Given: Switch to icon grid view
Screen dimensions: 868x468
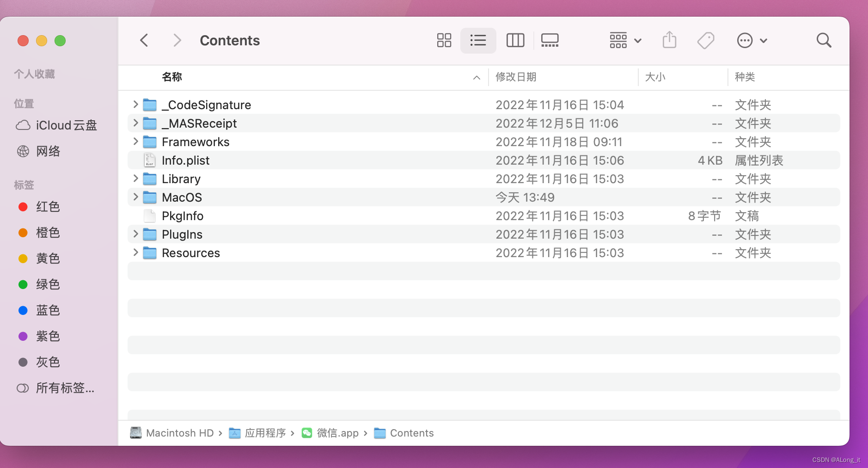Looking at the screenshot, I should pyautogui.click(x=444, y=41).
